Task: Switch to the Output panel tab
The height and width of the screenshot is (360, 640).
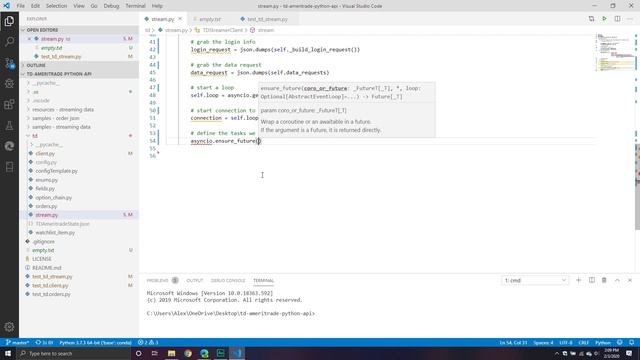Action: click(x=195, y=280)
